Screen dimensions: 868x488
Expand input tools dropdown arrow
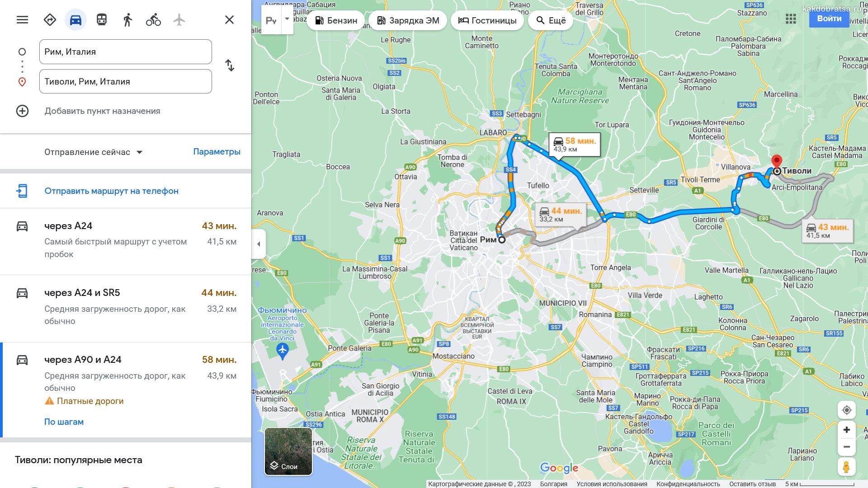coord(287,20)
